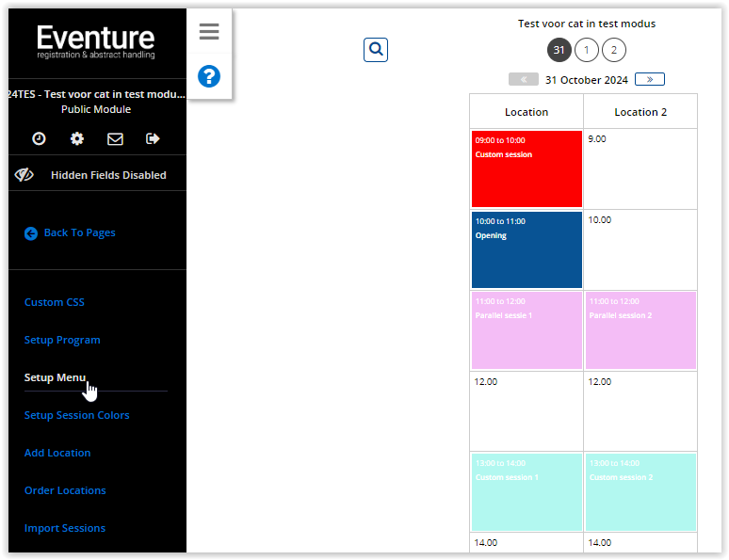Viewport: 729px width, 560px height.
Task: Select day 2 circle button
Action: (613, 50)
